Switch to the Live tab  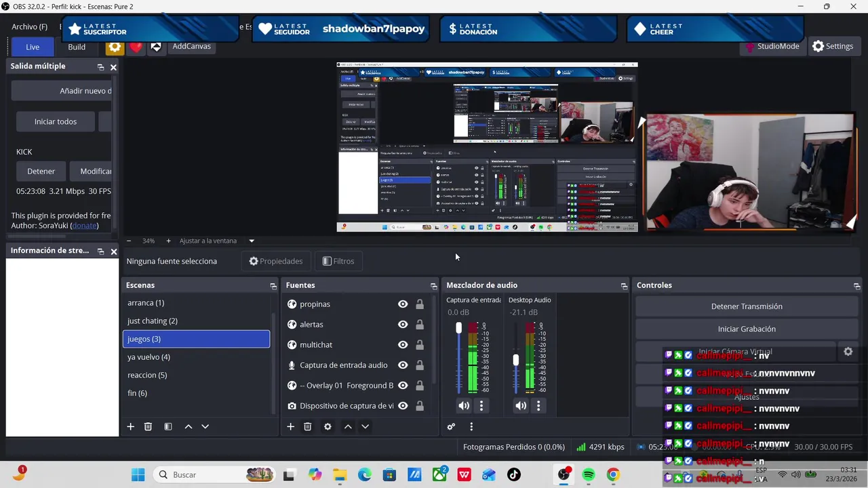pyautogui.click(x=33, y=47)
